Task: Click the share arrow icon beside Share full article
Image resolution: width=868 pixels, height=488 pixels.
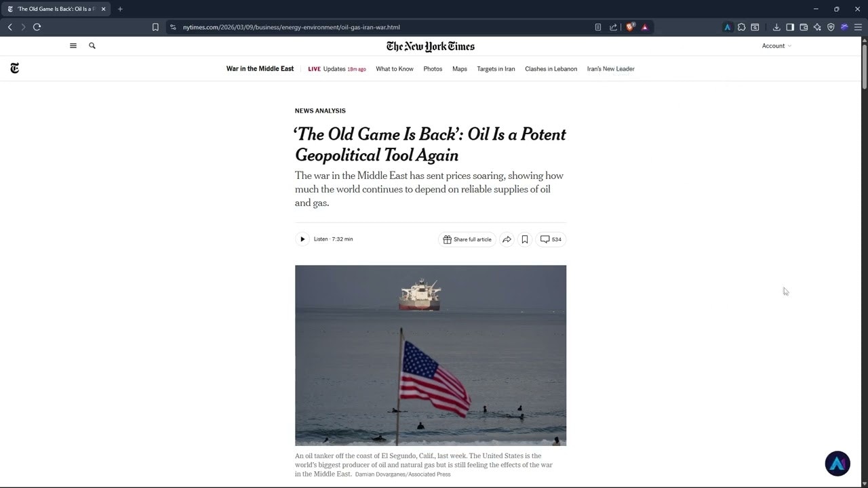Action: click(507, 239)
